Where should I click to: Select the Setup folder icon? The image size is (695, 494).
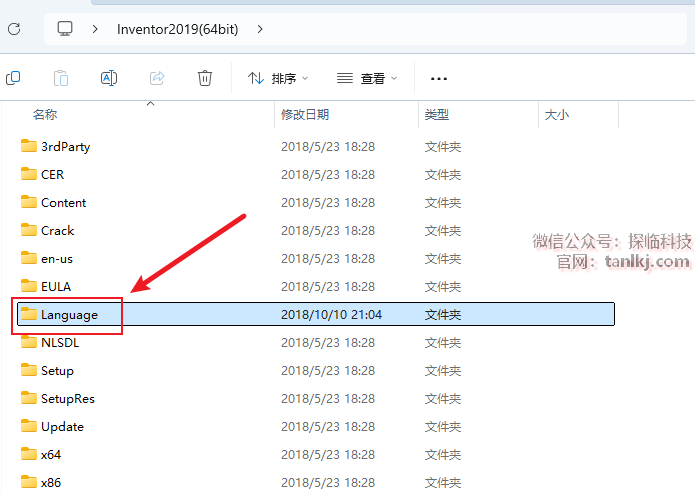(29, 370)
